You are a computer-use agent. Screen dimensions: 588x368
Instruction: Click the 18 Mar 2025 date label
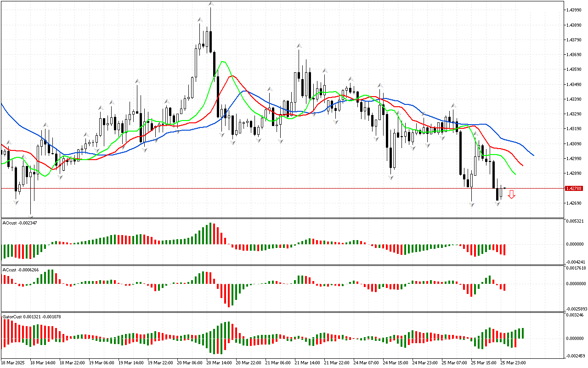12,363
